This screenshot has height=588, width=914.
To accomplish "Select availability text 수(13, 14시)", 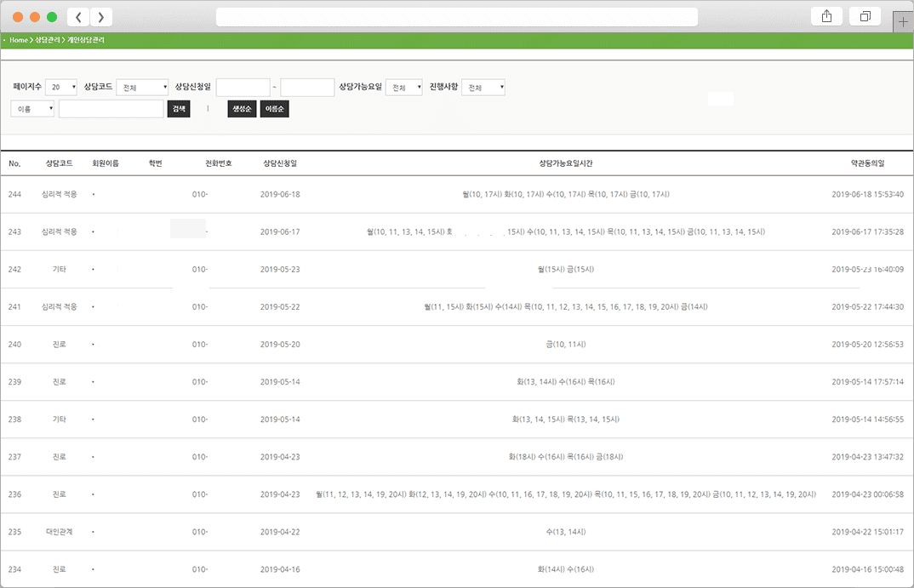I will (566, 532).
